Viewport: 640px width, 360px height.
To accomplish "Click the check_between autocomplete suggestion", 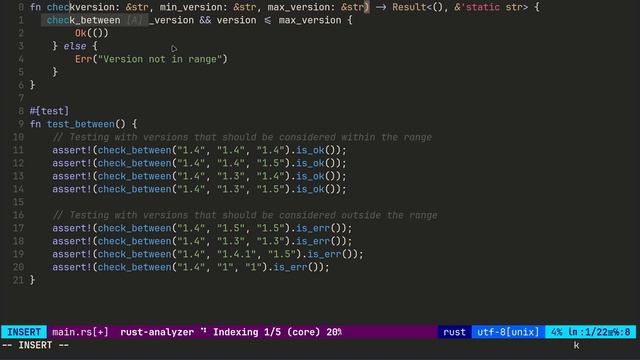I will point(94,20).
